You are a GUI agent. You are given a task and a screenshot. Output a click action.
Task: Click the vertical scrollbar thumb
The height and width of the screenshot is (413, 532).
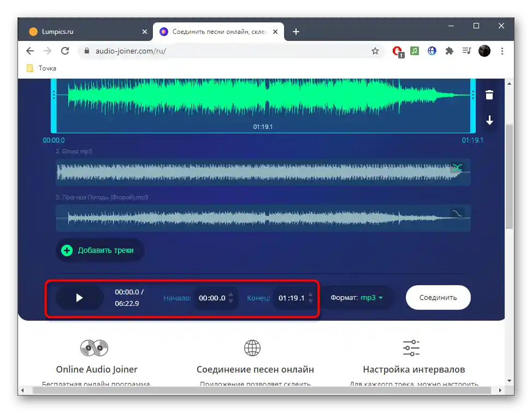coord(509,176)
